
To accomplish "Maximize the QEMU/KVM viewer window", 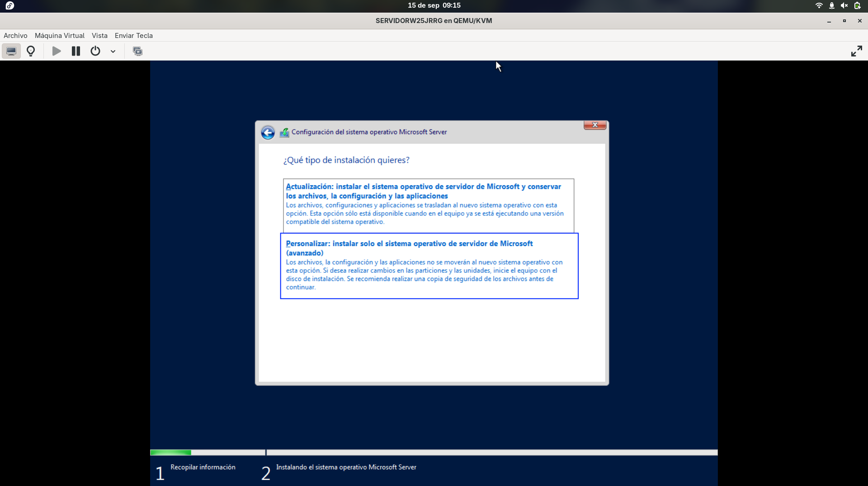I will pyautogui.click(x=844, y=21).
